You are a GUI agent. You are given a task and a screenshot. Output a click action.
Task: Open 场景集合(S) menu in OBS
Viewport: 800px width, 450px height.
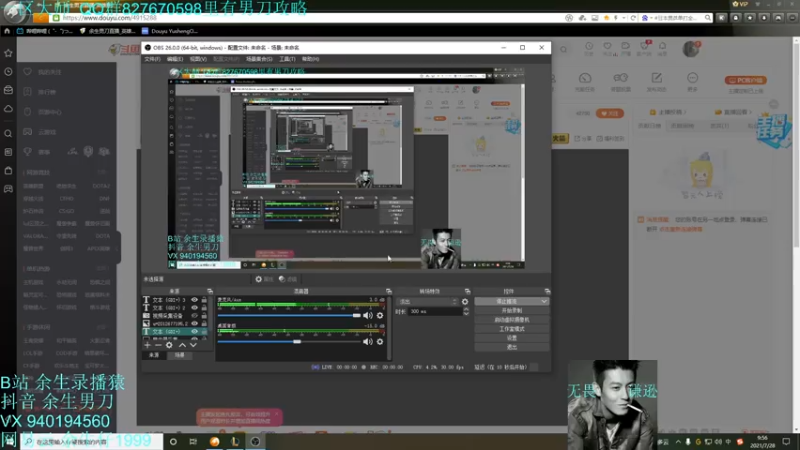[259, 59]
